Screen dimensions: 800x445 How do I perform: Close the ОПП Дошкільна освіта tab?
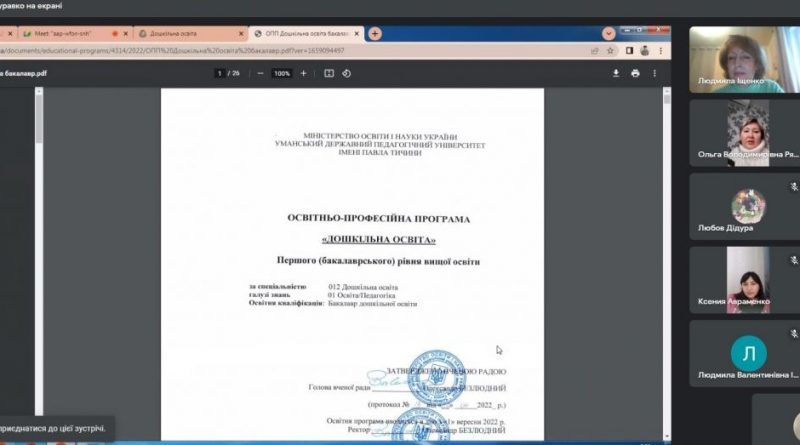[x=357, y=34]
